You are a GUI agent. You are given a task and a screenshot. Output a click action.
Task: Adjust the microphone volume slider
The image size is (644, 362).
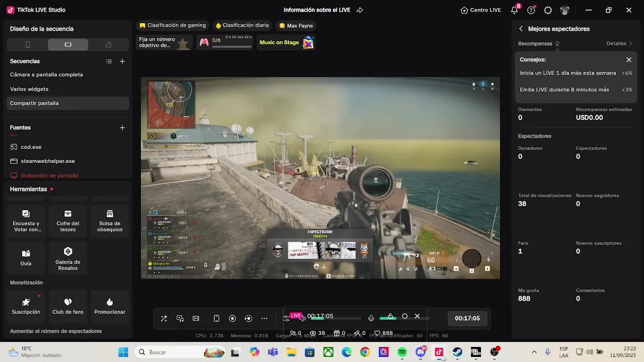pyautogui.click(x=404, y=318)
